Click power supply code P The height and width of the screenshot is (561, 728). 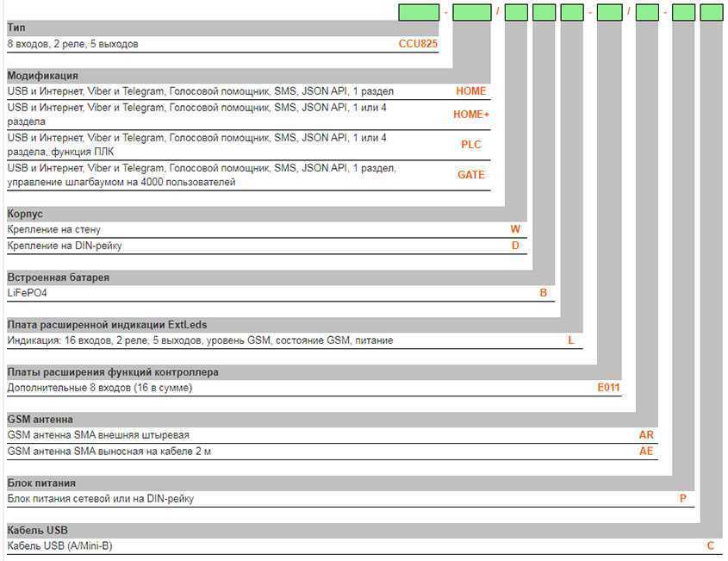(683, 498)
